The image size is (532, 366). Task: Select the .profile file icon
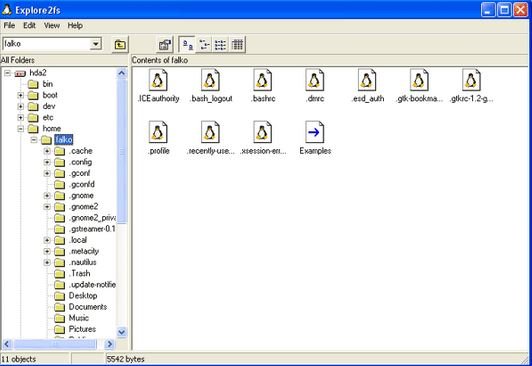point(158,132)
